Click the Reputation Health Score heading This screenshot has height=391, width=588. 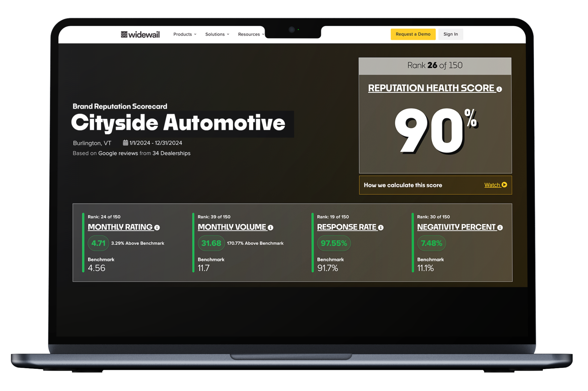[431, 88]
